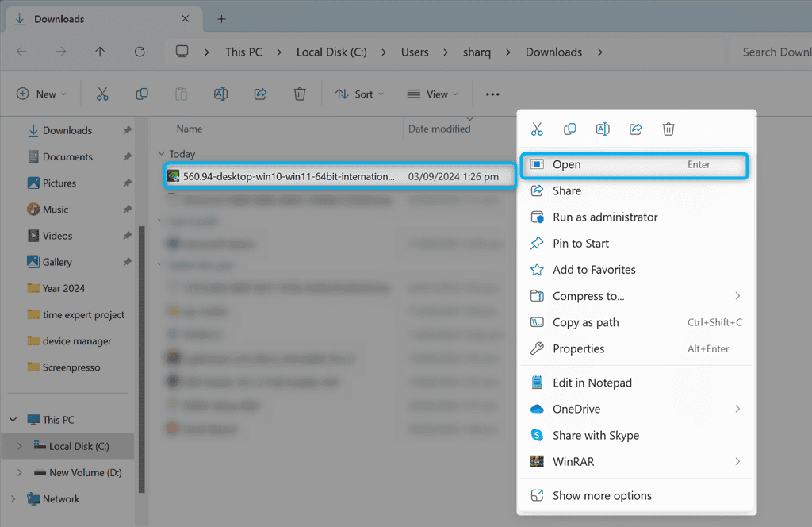Click the See more three-dots button
This screenshot has width=812, height=527.
pyautogui.click(x=492, y=94)
